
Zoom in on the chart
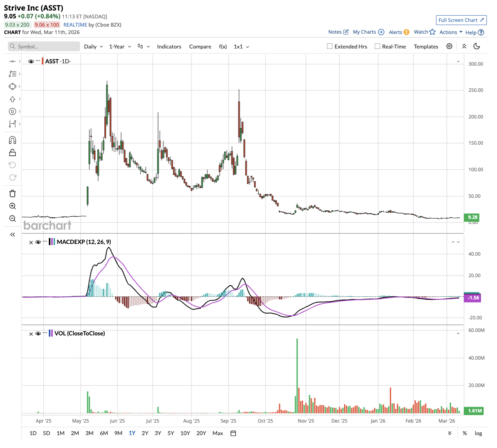[x=13, y=206]
